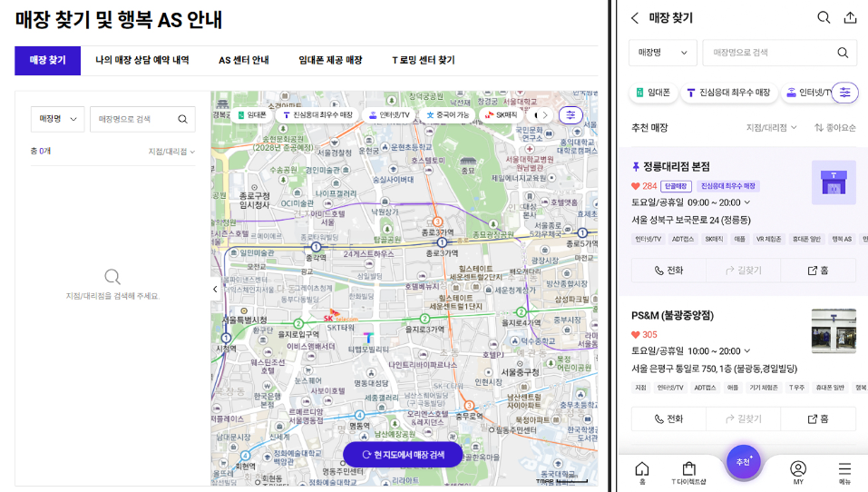Sort stores by 좋아요순
Screen dimensions: 868x492
[834, 127]
